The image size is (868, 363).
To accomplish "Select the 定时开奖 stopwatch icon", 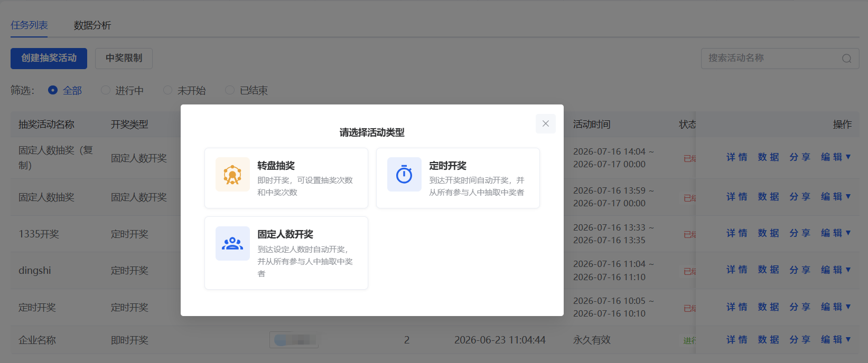I will point(404,174).
